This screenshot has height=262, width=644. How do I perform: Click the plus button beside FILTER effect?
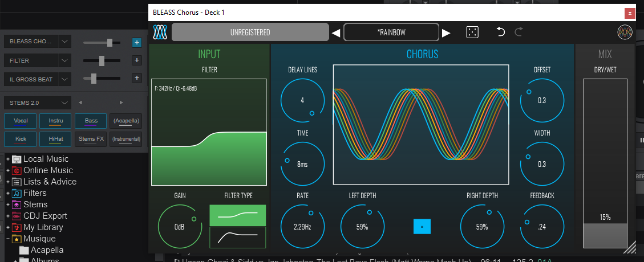pos(136,60)
